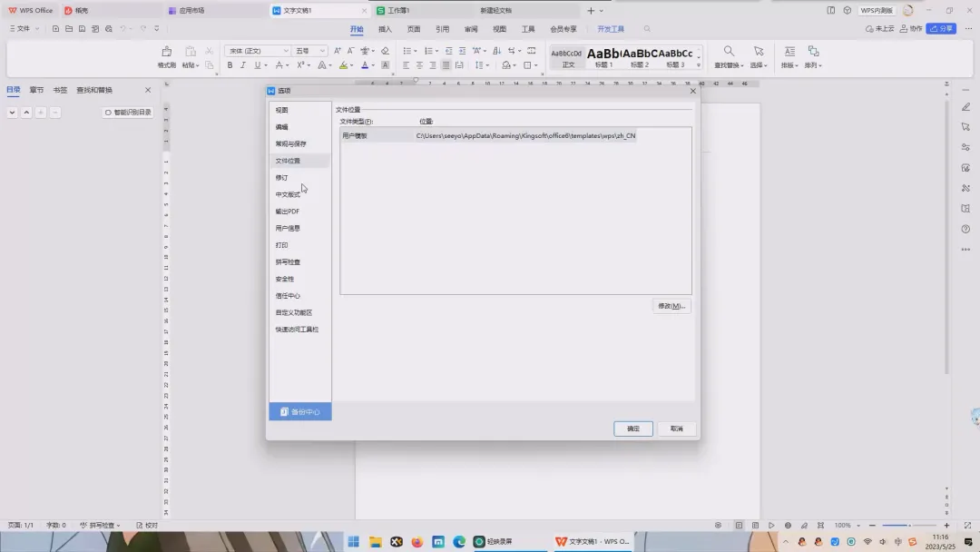
Task: Toggle Italic formatting
Action: pos(243,65)
